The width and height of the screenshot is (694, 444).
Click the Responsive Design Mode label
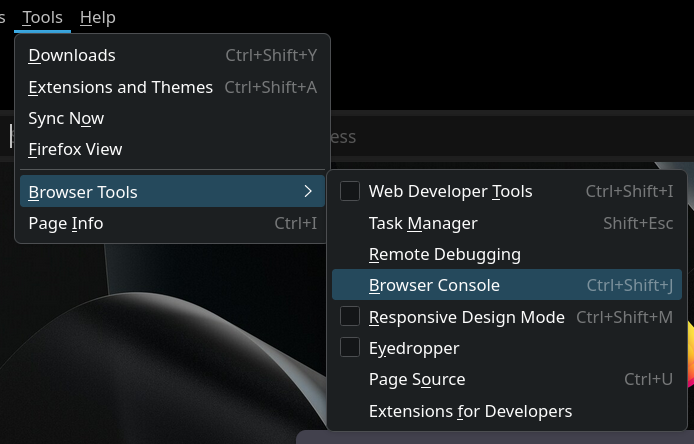(x=467, y=317)
